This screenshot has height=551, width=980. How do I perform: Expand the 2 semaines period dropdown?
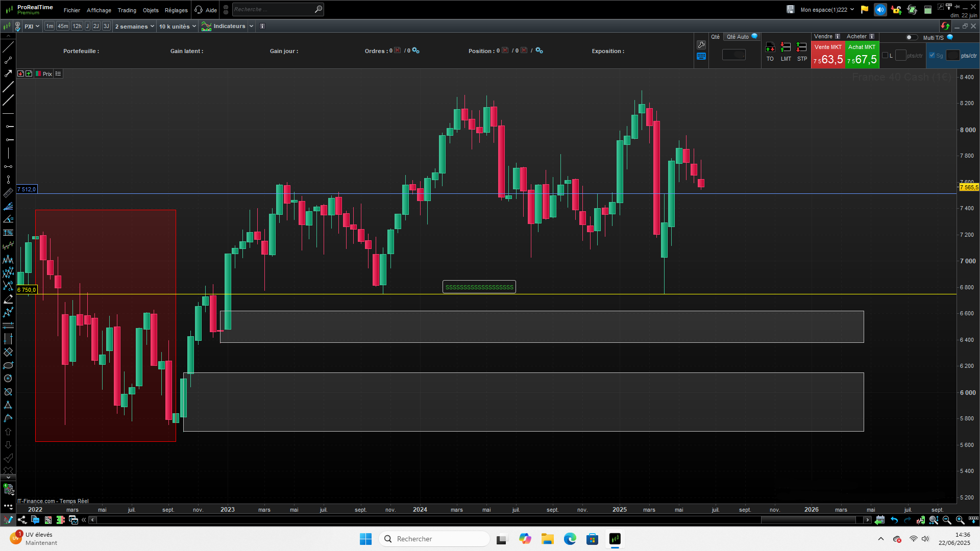pos(135,27)
